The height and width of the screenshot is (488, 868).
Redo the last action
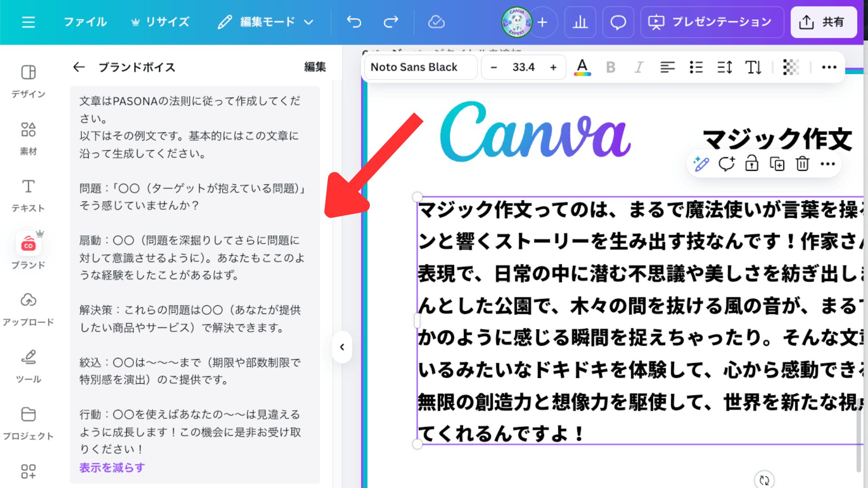(x=391, y=22)
